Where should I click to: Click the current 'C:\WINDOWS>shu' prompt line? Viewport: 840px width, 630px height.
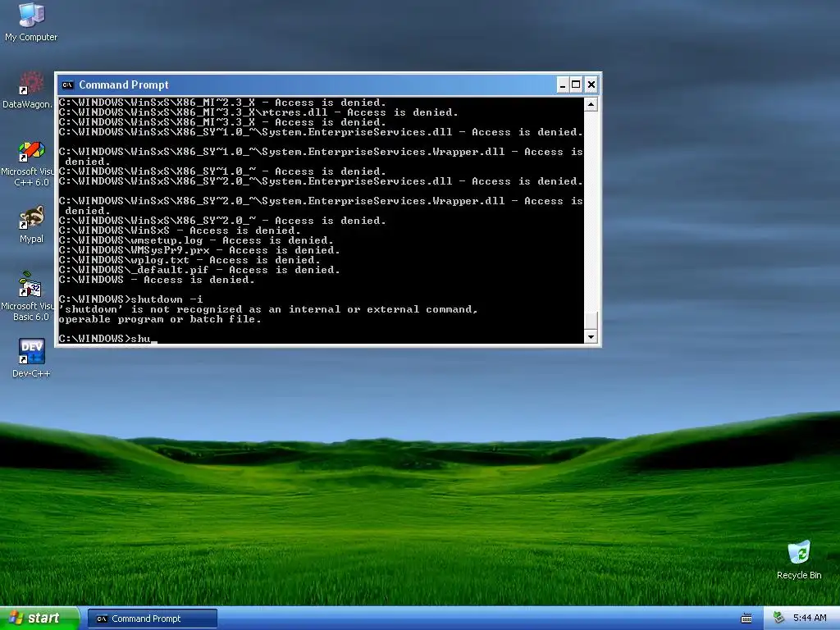107,339
